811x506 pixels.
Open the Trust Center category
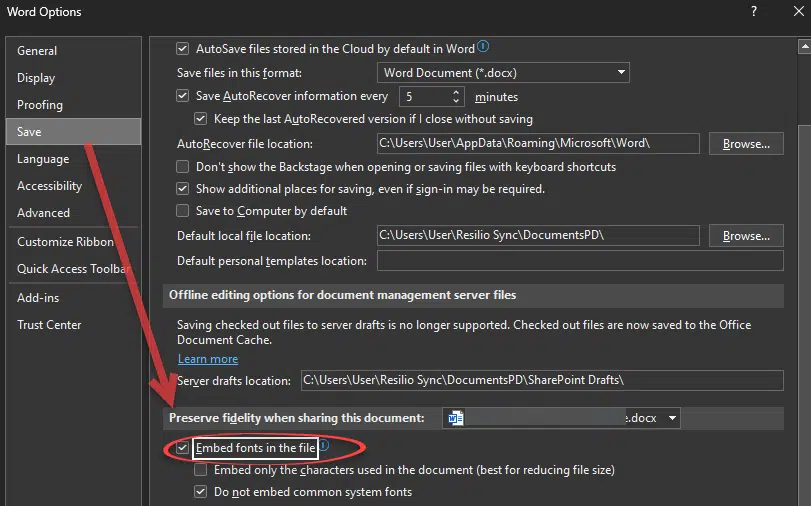coord(73,324)
